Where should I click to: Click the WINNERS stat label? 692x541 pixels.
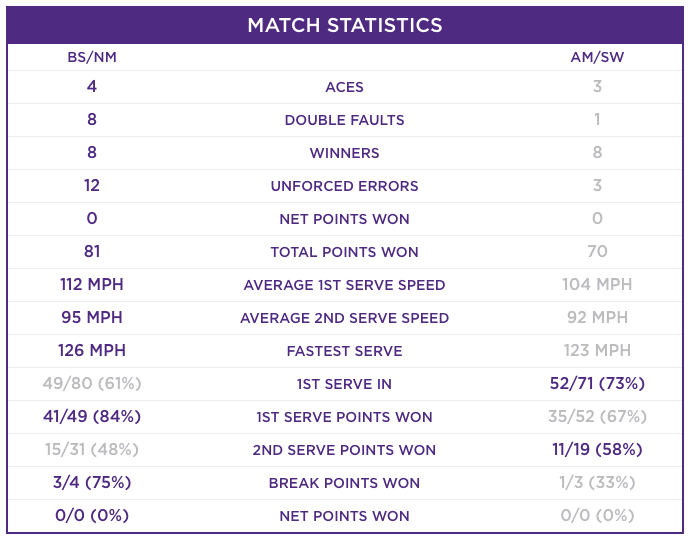click(x=344, y=153)
